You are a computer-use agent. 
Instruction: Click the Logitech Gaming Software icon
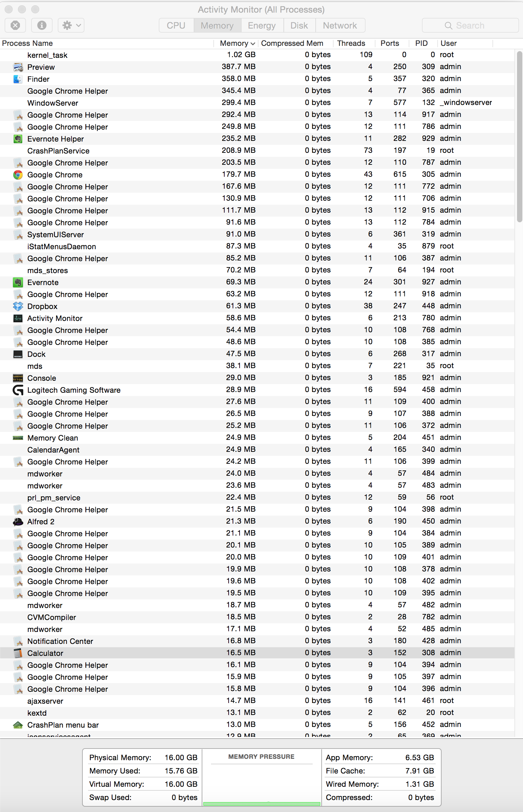click(18, 390)
